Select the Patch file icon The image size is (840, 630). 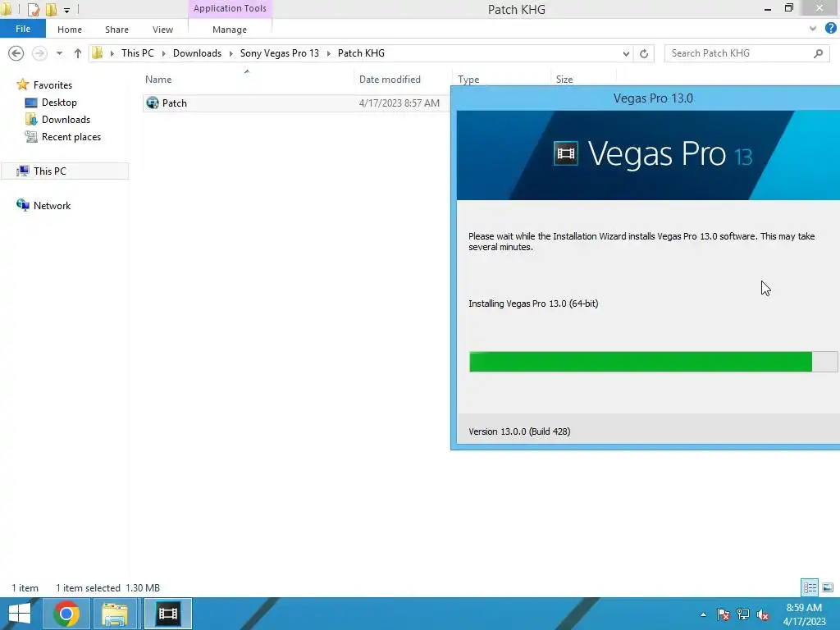tap(153, 103)
